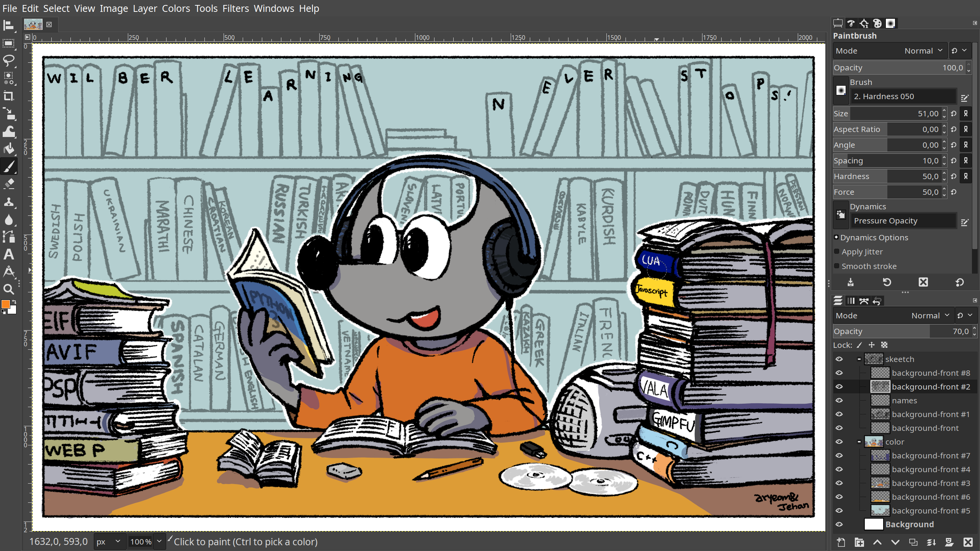
Task: Select the Bucket Fill tool
Action: point(8,149)
